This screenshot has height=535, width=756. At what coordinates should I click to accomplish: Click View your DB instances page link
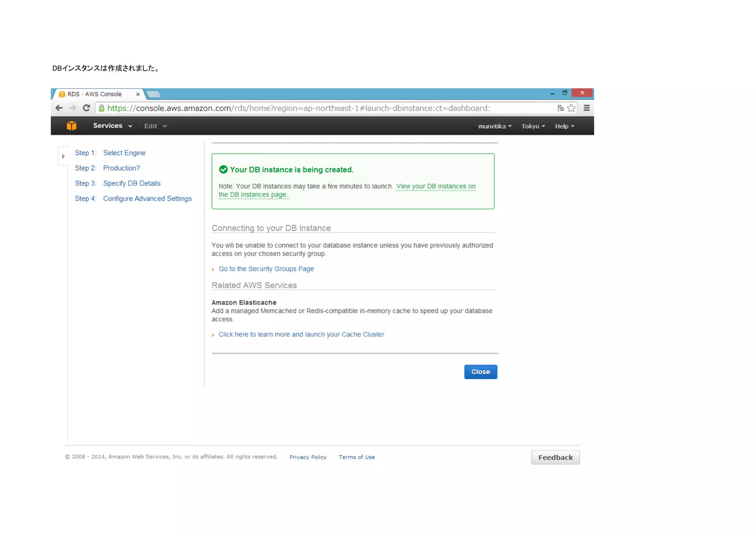tap(436, 186)
